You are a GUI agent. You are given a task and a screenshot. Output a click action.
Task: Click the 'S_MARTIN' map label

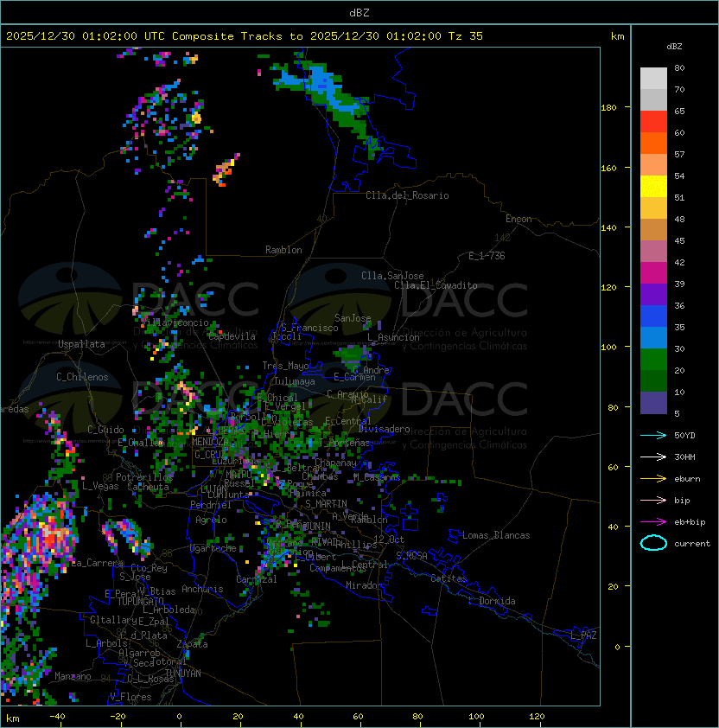pyautogui.click(x=326, y=504)
